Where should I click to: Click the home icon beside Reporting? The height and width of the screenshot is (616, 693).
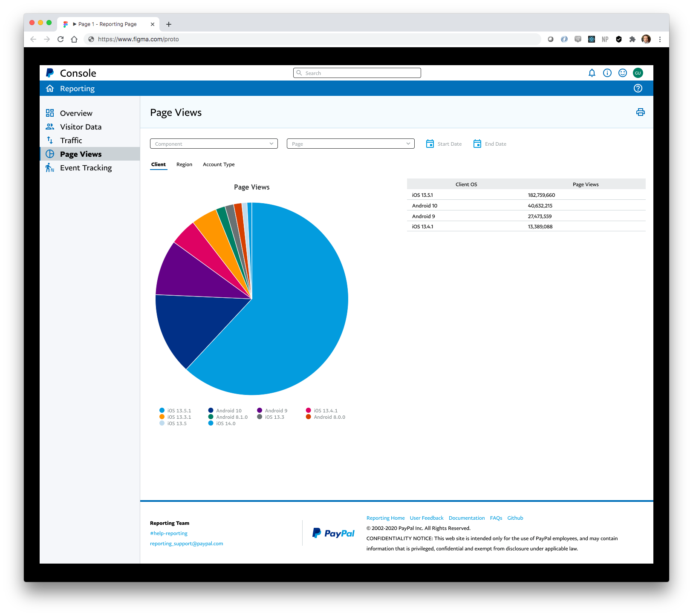point(50,88)
